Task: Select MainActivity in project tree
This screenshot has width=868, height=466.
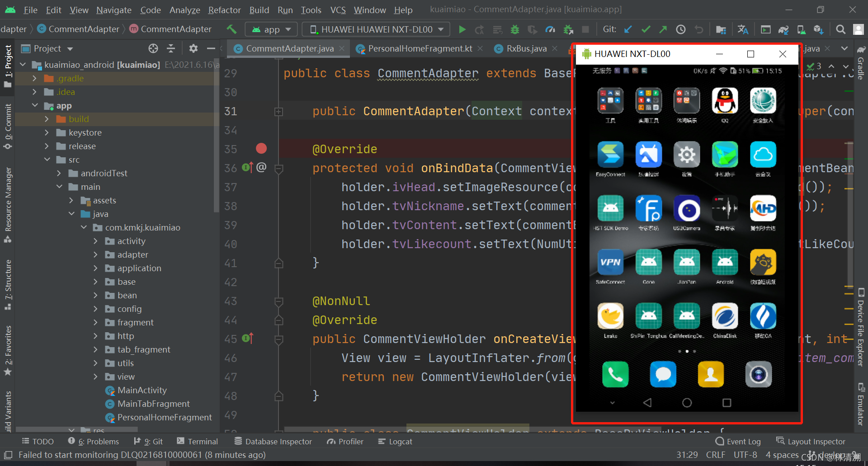Action: tap(142, 390)
